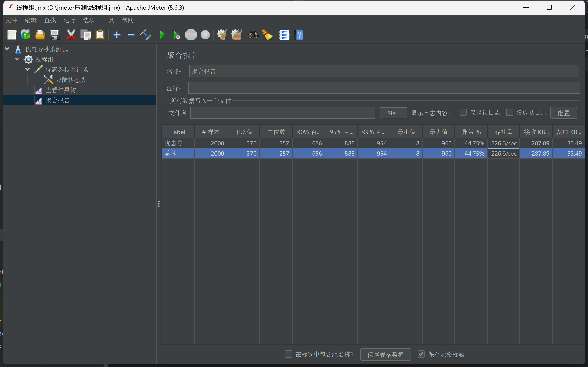Click the Templates icon in toolbar
588x367 pixels.
pos(26,35)
